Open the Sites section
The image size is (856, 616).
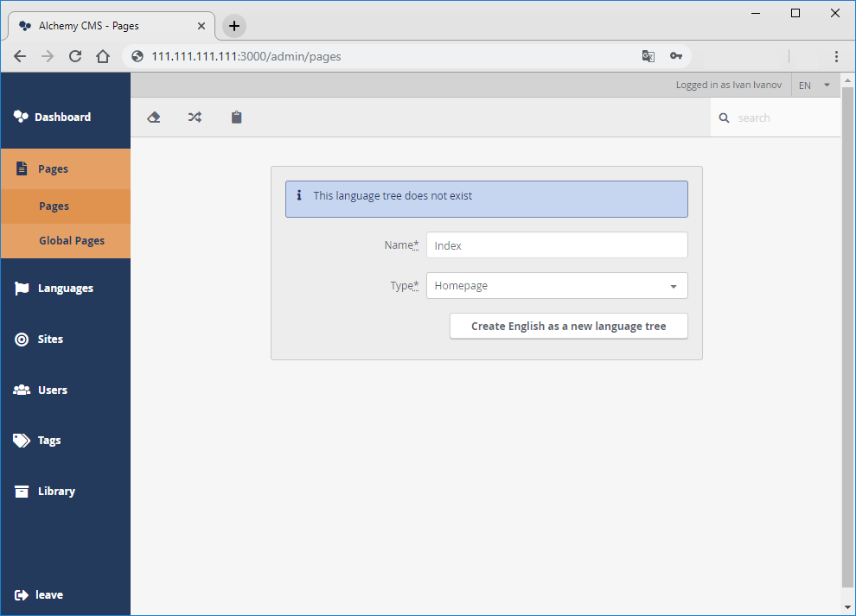click(x=50, y=340)
